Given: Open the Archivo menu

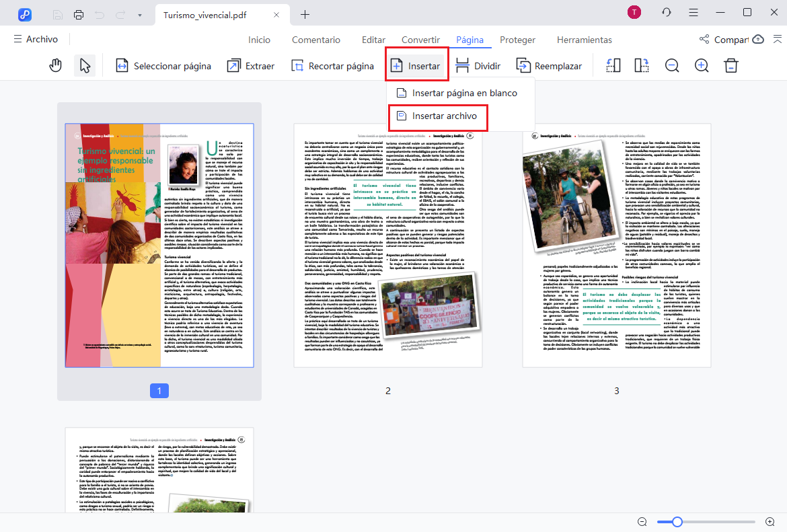Looking at the screenshot, I should 36,40.
